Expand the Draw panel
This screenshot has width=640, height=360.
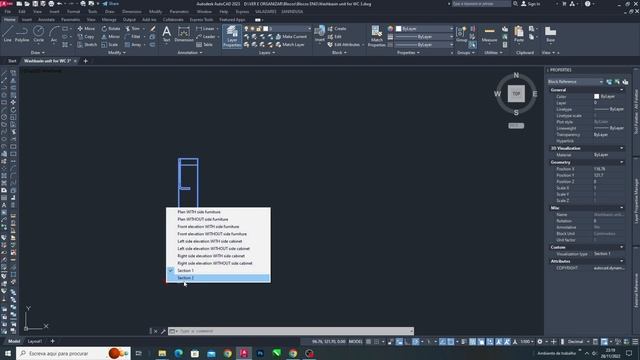pos(38,53)
